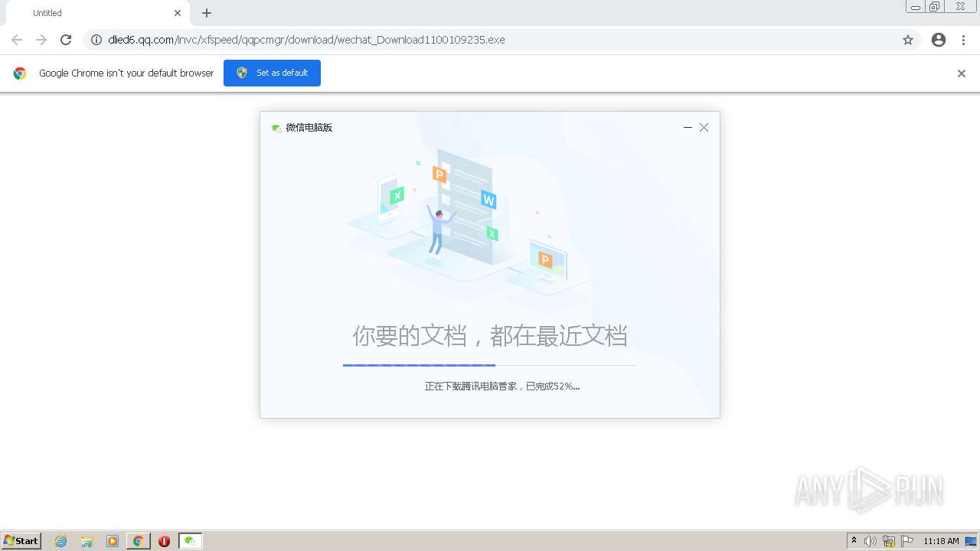Restore down the Chrome window
The width and height of the screenshot is (980, 551).
click(935, 6)
